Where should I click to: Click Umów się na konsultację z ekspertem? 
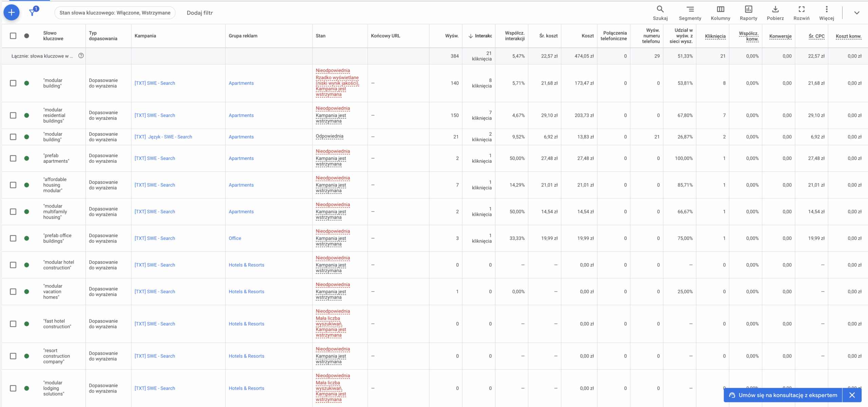click(788, 395)
